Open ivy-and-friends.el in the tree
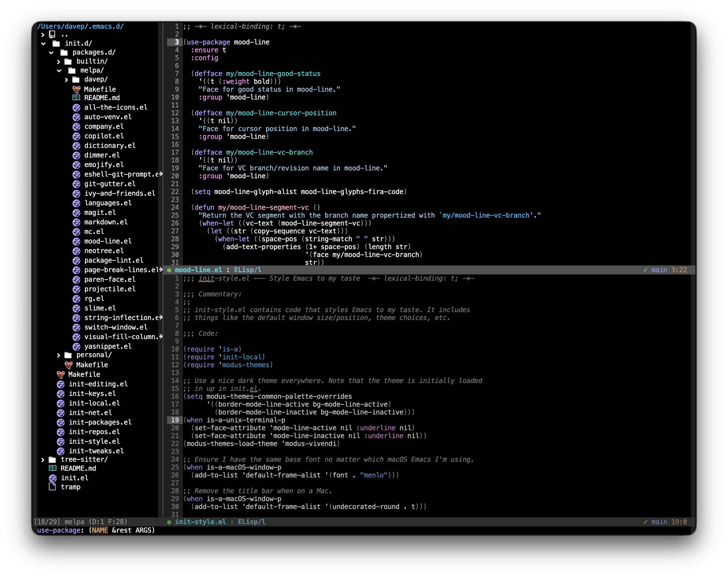728x577 pixels. (120, 193)
